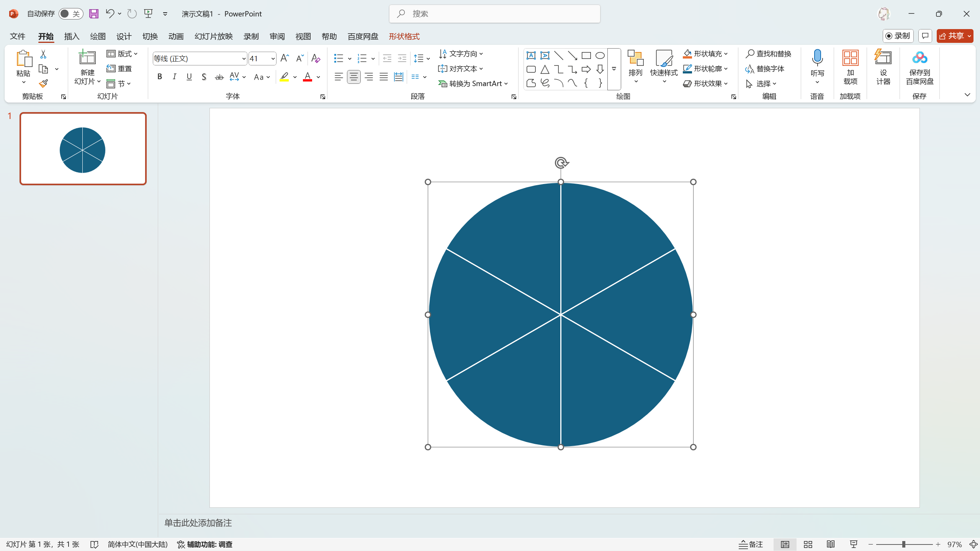980x551 pixels.
Task: Switch to the Insert tab
Action: pyautogui.click(x=72, y=36)
